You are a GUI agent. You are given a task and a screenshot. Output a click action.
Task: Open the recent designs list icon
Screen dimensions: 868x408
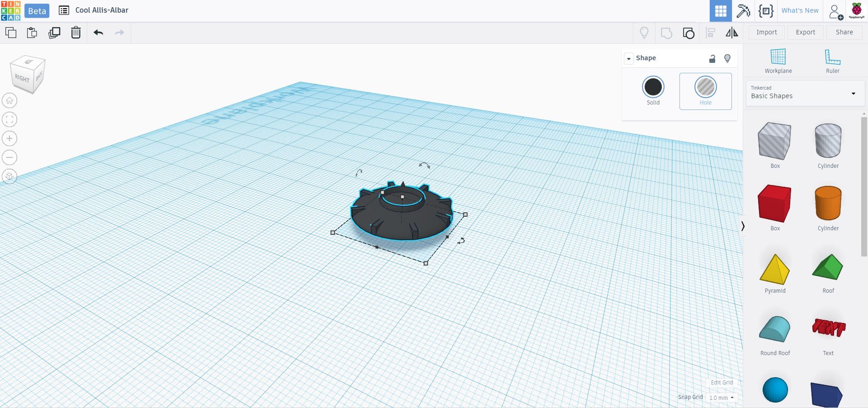click(64, 10)
